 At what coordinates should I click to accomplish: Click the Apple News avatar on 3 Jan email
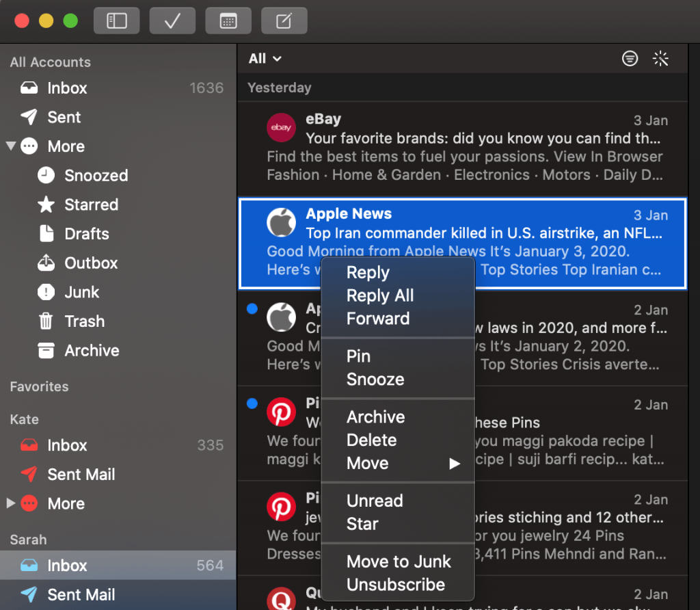click(x=281, y=222)
